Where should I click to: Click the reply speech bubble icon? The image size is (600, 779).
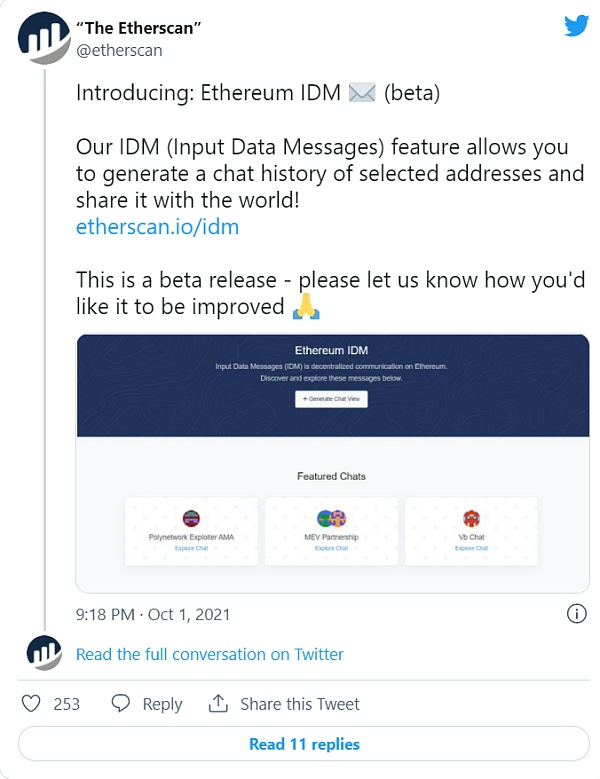pyautogui.click(x=121, y=704)
